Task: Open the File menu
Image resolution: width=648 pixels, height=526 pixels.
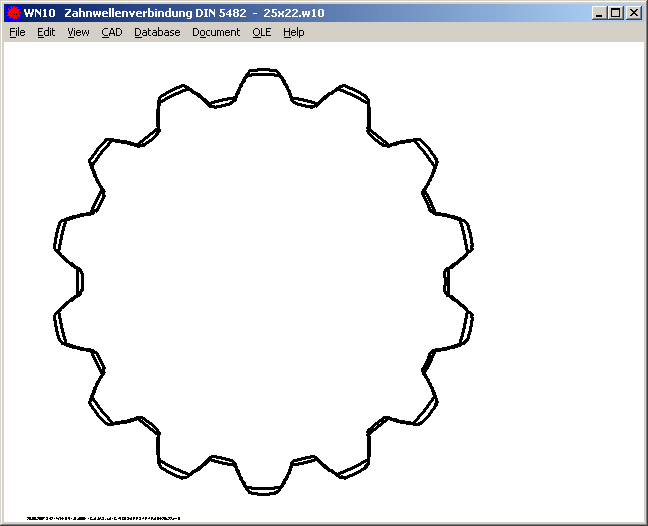Action: coord(17,32)
